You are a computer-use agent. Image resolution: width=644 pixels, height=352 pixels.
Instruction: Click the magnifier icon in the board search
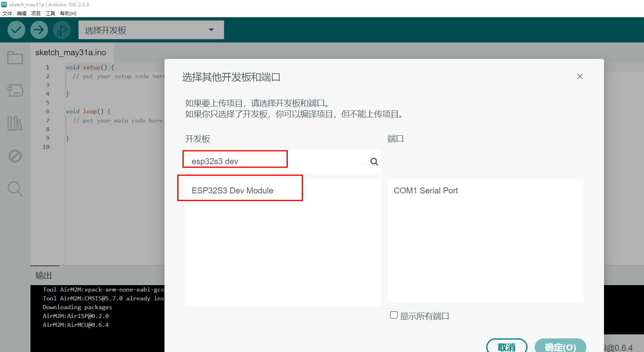(374, 161)
